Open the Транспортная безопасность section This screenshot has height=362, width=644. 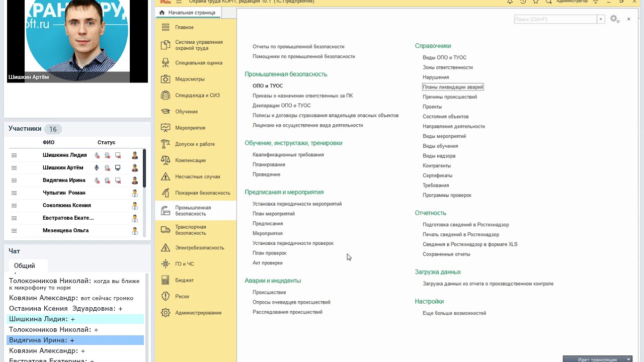click(196, 230)
